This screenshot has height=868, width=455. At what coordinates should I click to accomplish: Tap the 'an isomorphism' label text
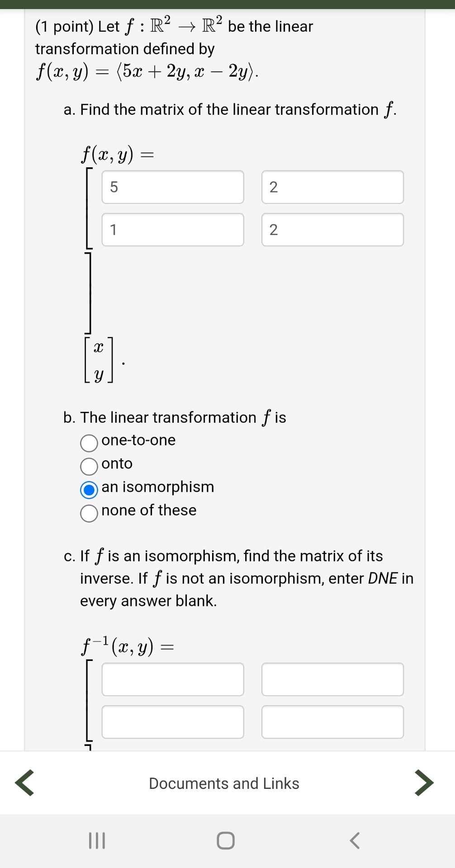point(158,487)
